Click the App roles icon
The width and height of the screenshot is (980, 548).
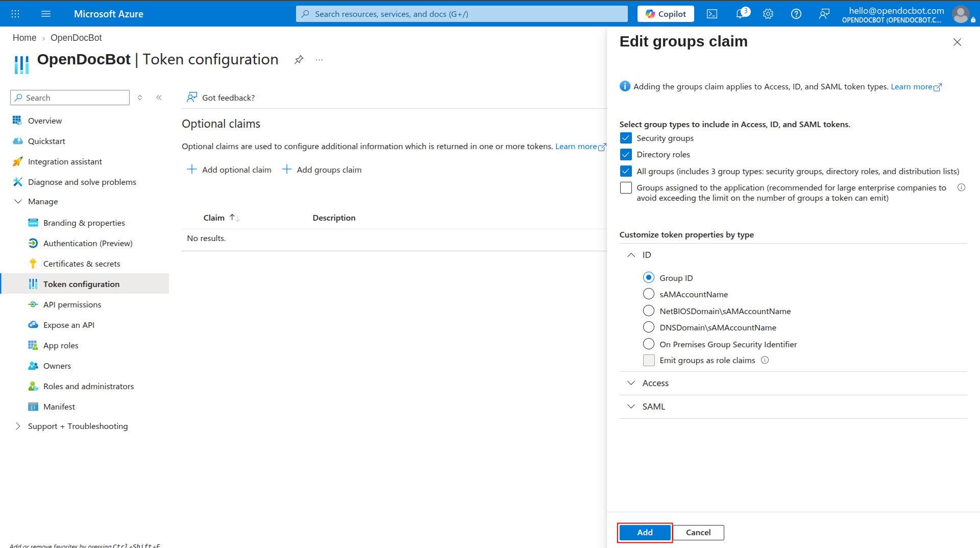point(33,345)
